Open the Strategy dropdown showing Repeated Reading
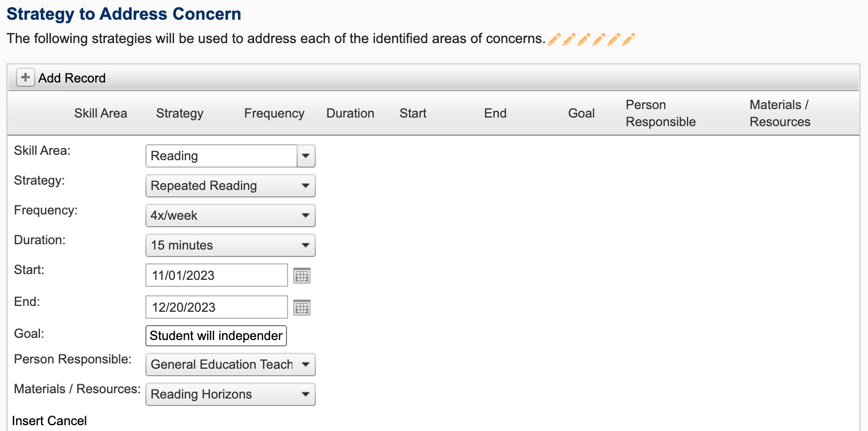The height and width of the screenshot is (431, 868). click(x=230, y=186)
